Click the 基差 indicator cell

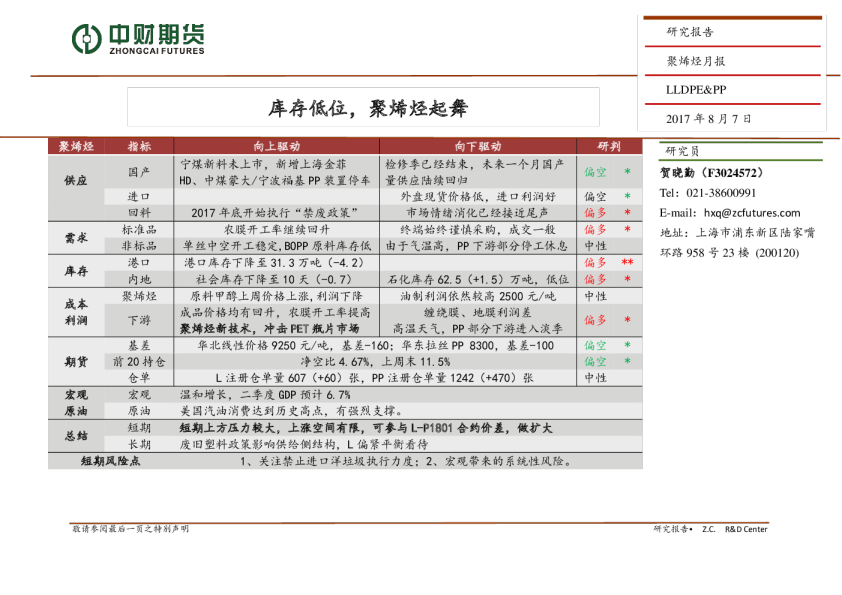(x=139, y=345)
